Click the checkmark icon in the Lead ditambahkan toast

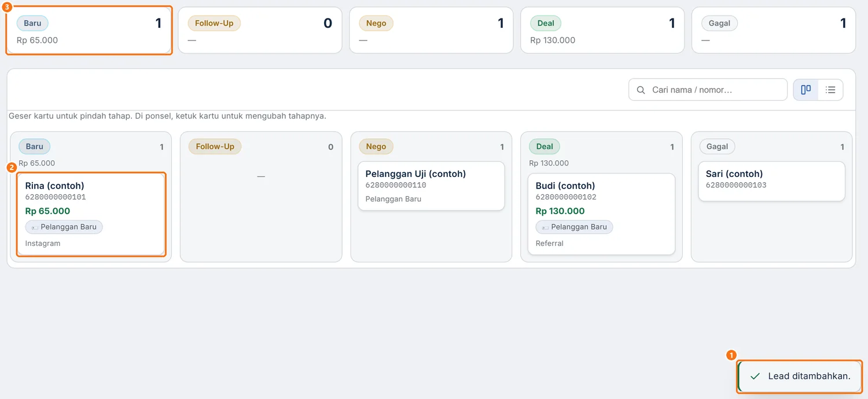click(x=755, y=376)
